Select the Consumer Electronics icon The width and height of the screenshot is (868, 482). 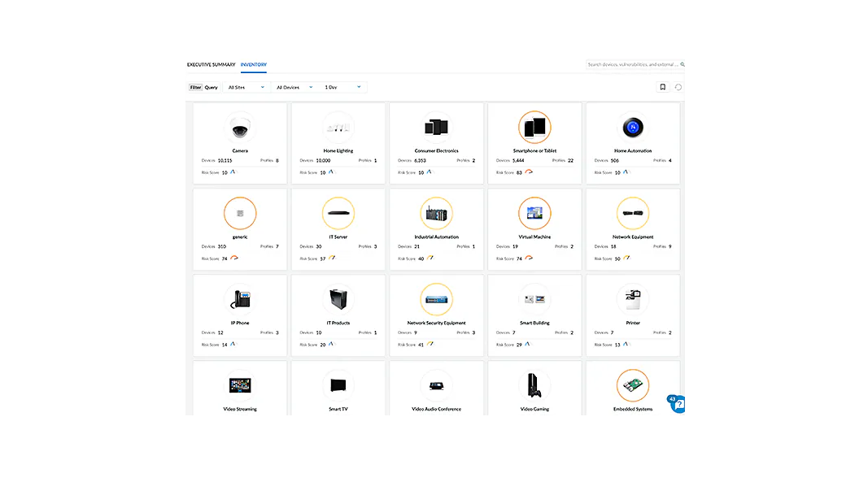436,128
